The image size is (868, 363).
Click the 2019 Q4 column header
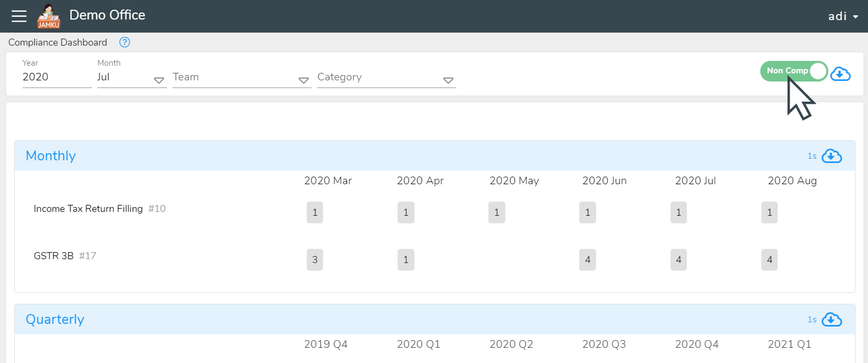[x=326, y=345]
